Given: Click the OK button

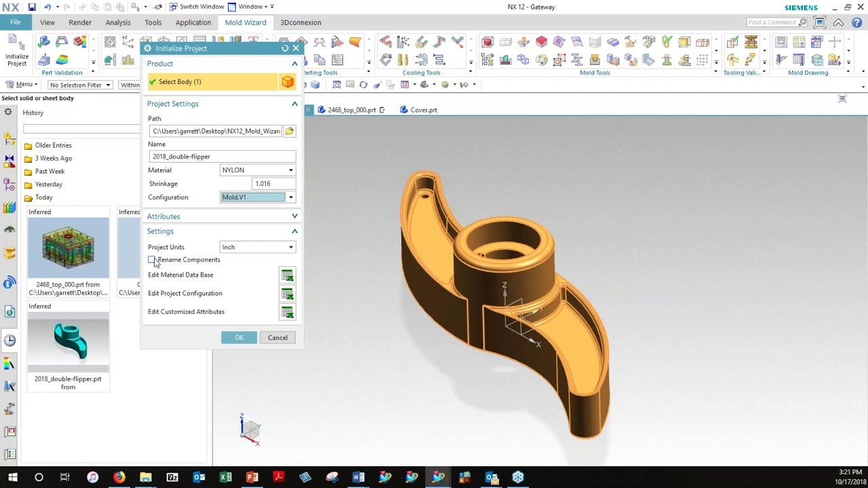Looking at the screenshot, I should pyautogui.click(x=239, y=338).
